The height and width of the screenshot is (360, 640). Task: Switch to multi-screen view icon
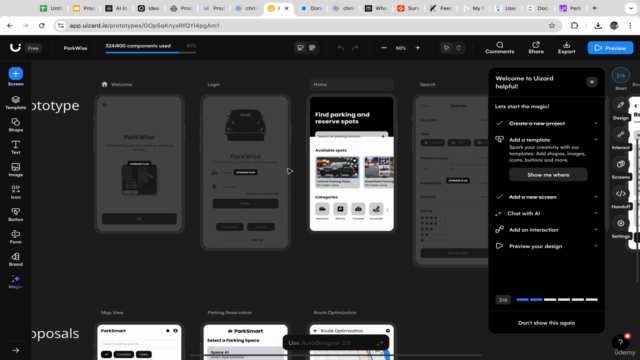pos(312,48)
